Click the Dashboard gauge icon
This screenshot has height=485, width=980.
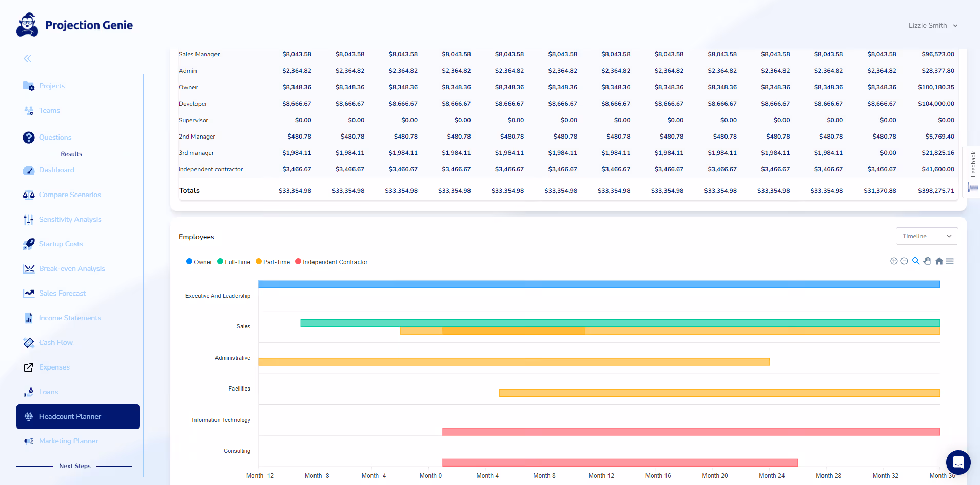coord(29,170)
